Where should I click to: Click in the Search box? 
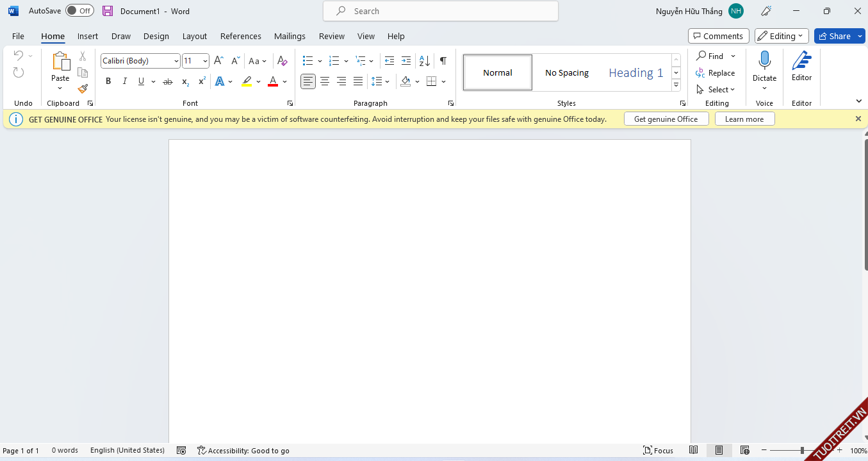tap(441, 11)
